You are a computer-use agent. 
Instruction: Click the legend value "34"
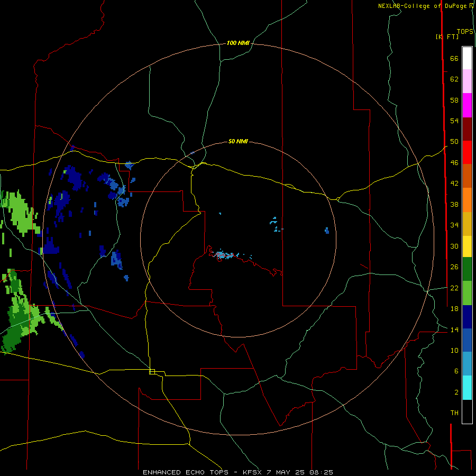coord(454,225)
